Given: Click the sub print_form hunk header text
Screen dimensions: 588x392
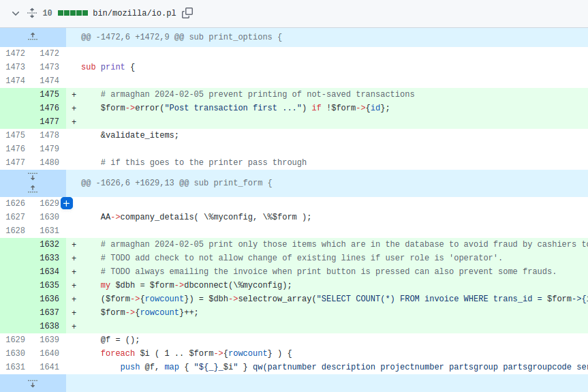Looking at the screenshot, I should click(176, 183).
